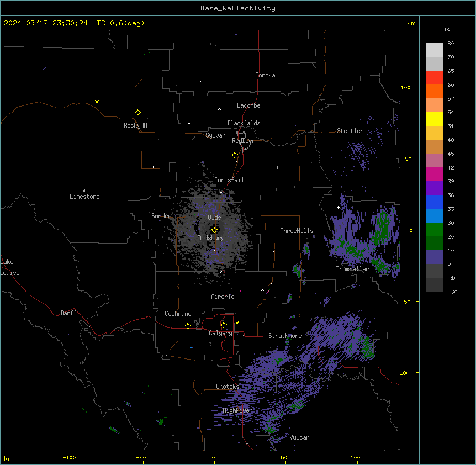Click the Strathmore label
This screenshot has width=476, height=465.
(x=285, y=336)
